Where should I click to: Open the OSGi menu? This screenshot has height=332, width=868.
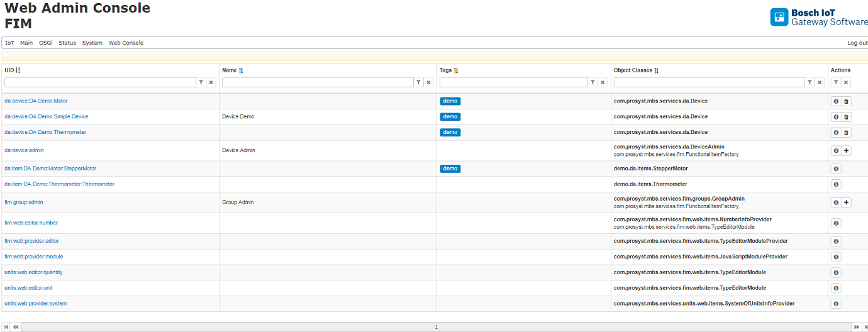45,43
